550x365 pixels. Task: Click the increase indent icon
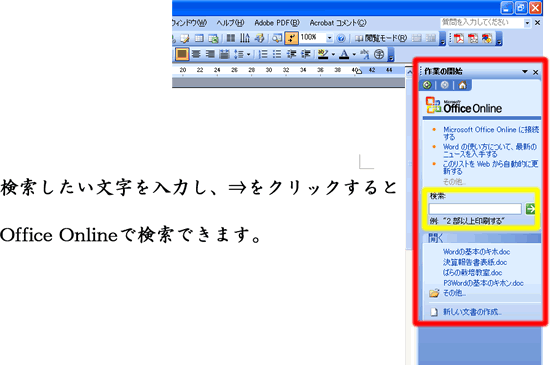pyautogui.click(x=306, y=54)
